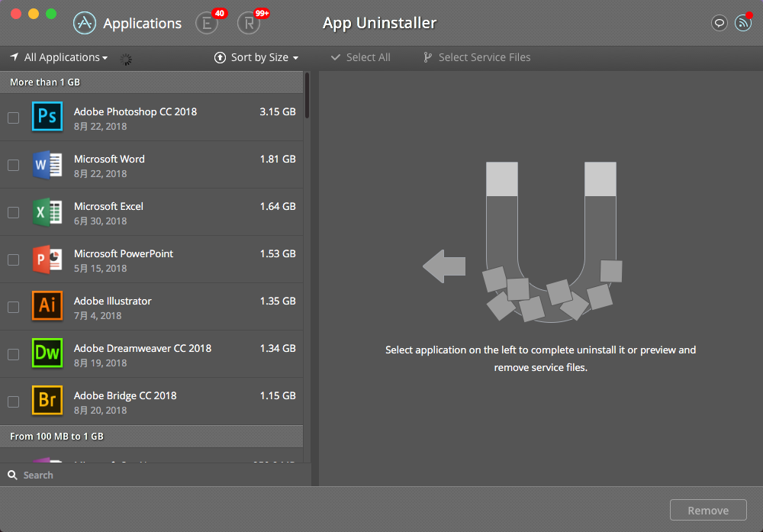Click the search magnifier icon
Screen dimensions: 763x532
tap(13, 475)
